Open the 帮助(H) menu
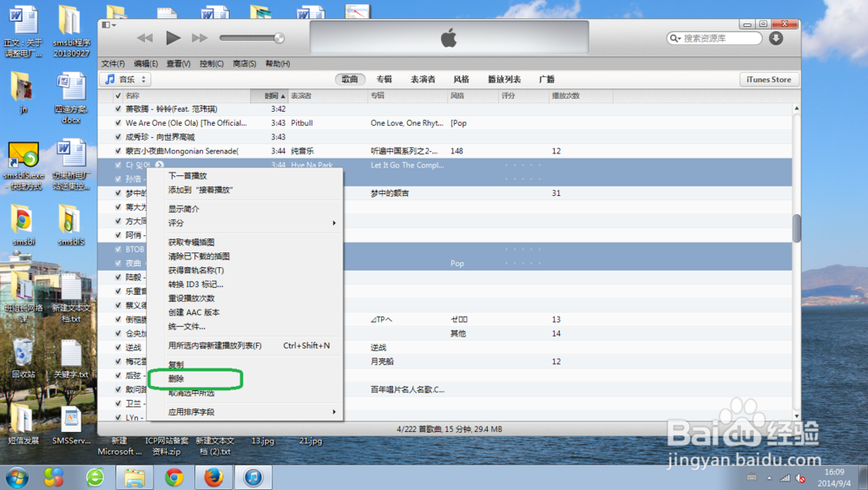The width and height of the screenshot is (868, 490). (278, 63)
